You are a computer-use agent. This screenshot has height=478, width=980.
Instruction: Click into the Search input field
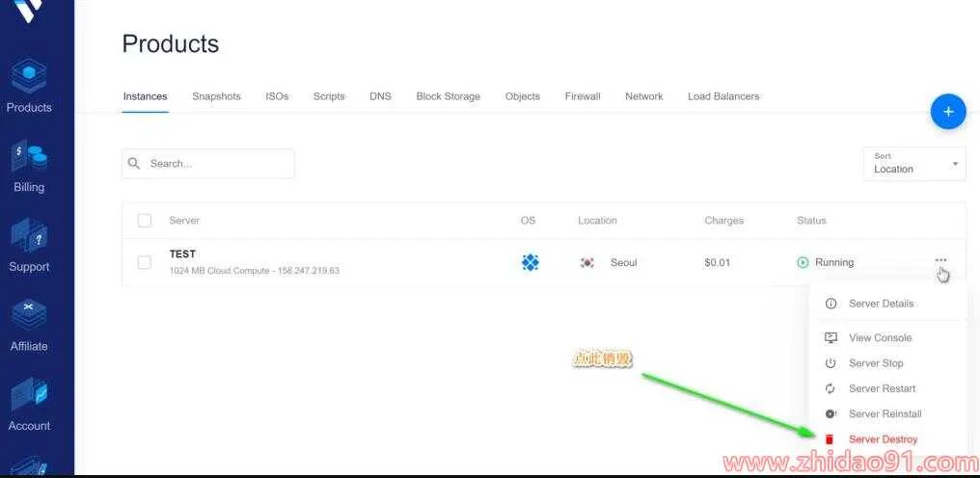point(208,163)
